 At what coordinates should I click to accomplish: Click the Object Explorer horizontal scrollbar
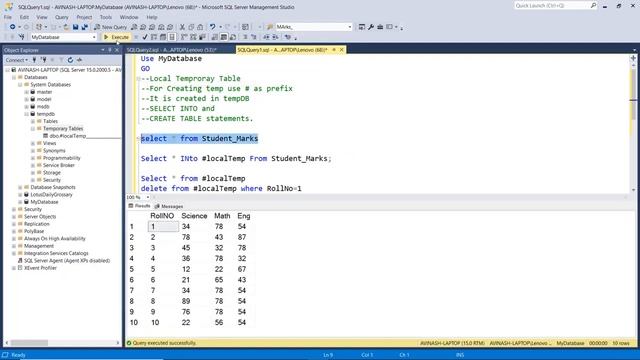click(62, 343)
